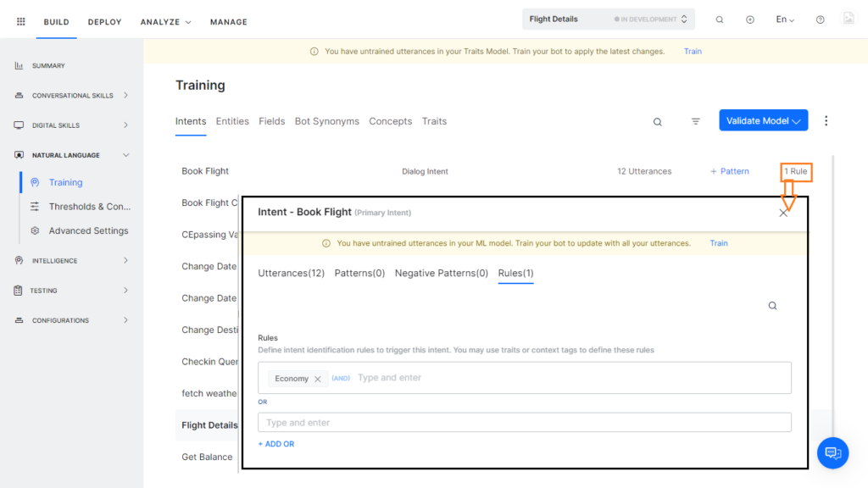Viewport: 868px width, 488px height.
Task: Expand the Analyze menu dropdown
Action: [x=165, y=21]
